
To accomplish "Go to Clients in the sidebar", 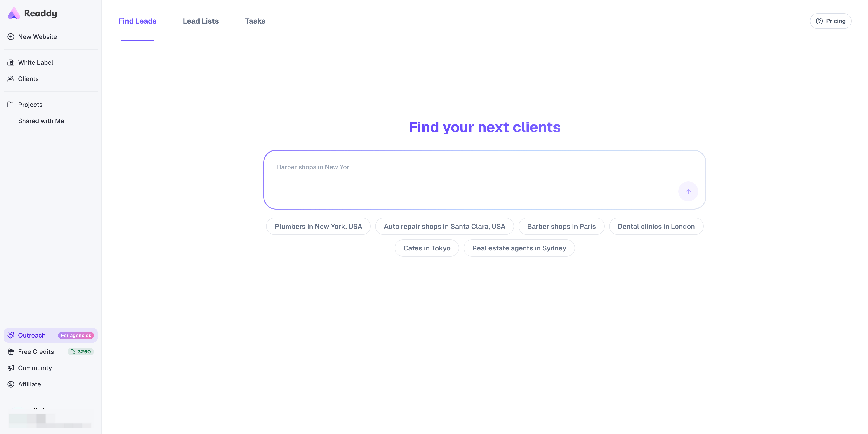I will [x=51, y=79].
